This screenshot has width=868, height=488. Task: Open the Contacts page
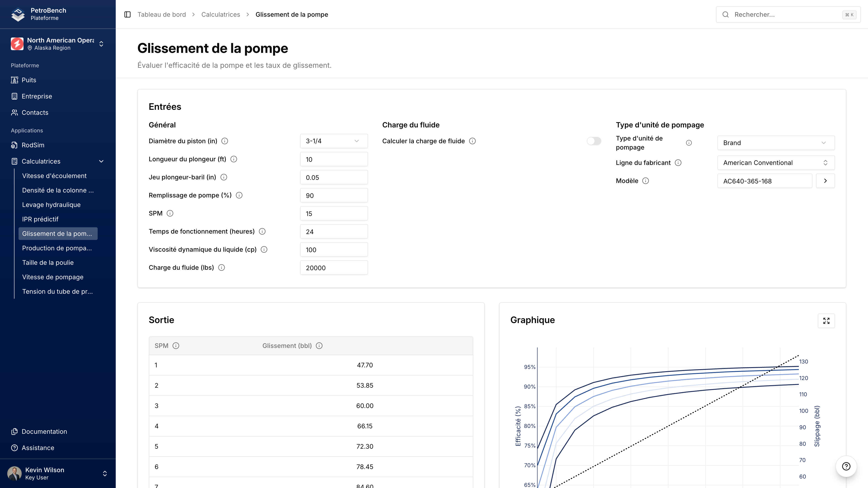[35, 113]
